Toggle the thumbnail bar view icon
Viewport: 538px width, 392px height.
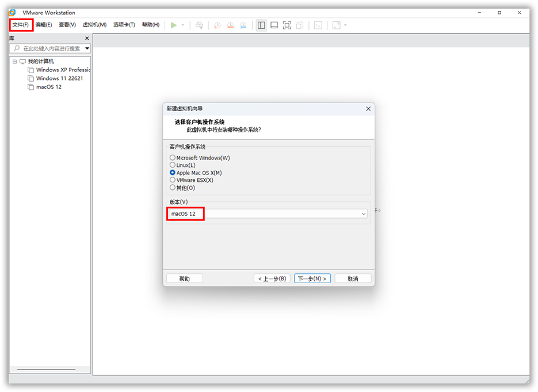pos(274,25)
